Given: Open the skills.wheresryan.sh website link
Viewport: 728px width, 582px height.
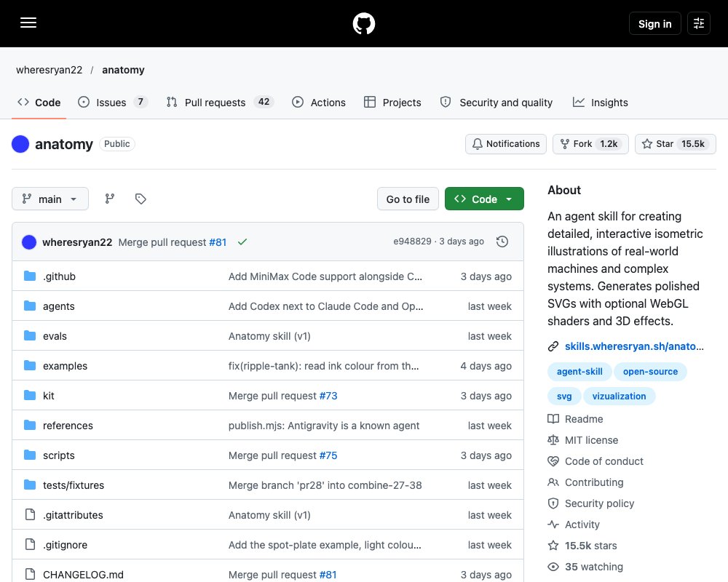Looking at the screenshot, I should point(634,346).
